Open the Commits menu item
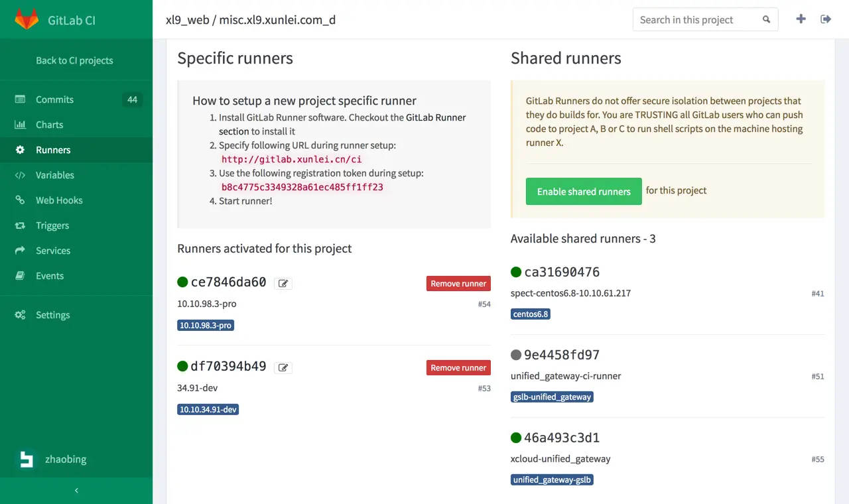Screen dimensions: 849x504 tap(54, 99)
